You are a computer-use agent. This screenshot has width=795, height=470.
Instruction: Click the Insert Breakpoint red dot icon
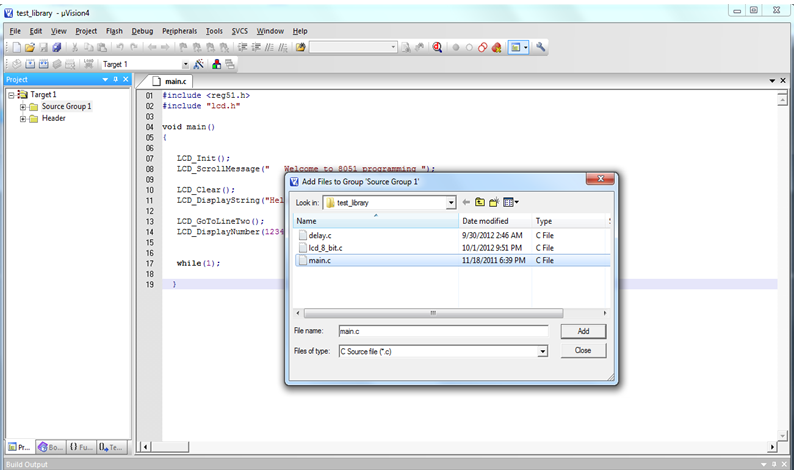pyautogui.click(x=456, y=48)
